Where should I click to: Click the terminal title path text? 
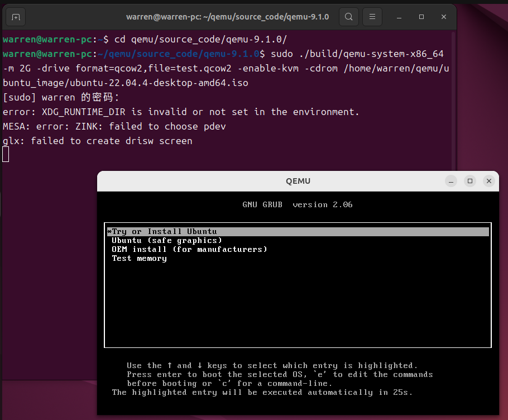pyautogui.click(x=227, y=17)
